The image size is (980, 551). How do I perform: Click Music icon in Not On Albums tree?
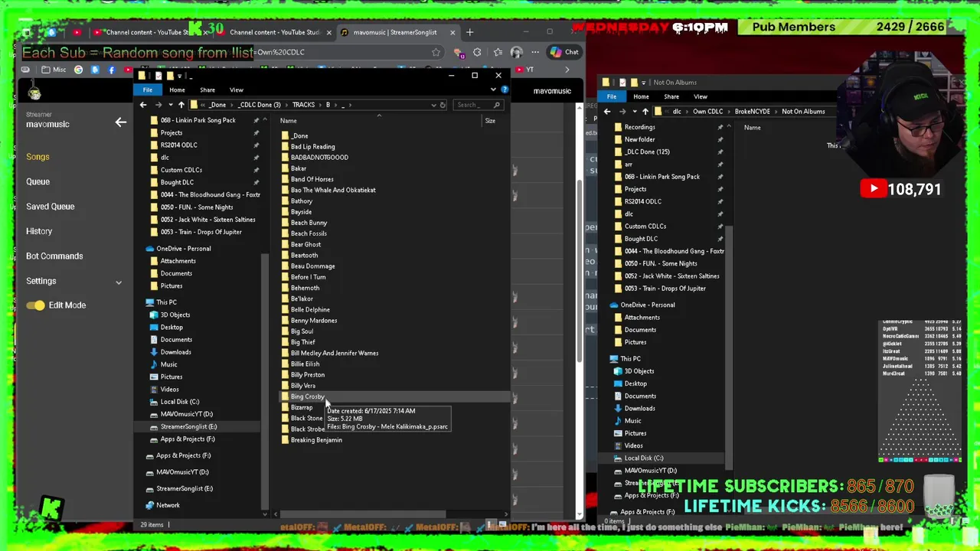tap(618, 421)
